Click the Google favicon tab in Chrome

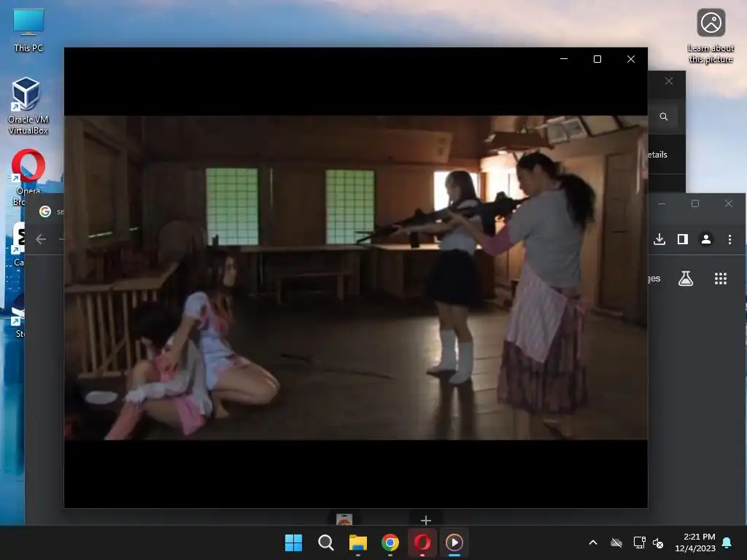(45, 211)
